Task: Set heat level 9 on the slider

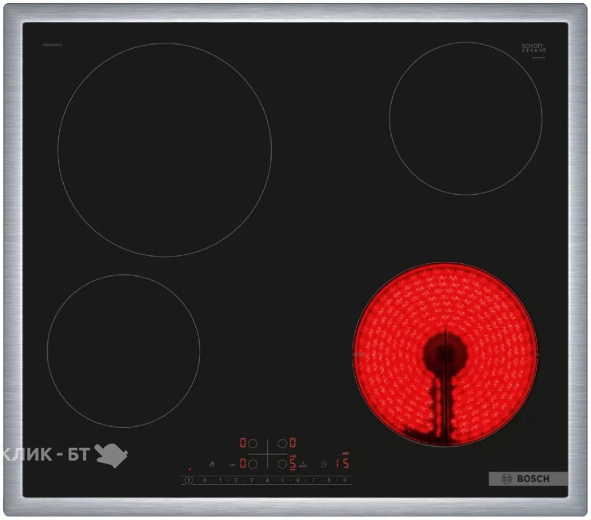Action: pos(344,480)
